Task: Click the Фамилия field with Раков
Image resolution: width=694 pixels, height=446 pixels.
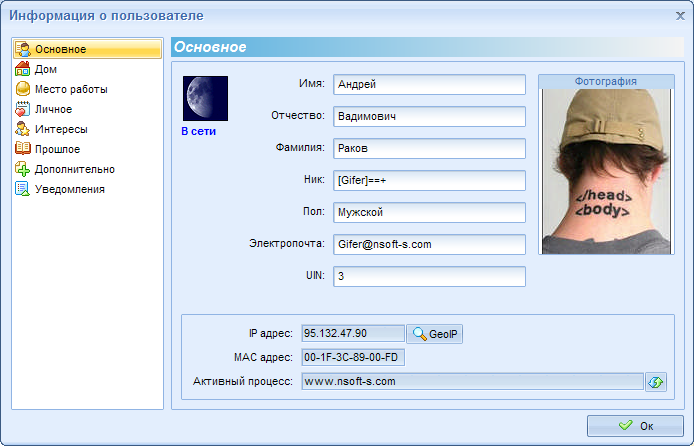Action: coord(429,148)
